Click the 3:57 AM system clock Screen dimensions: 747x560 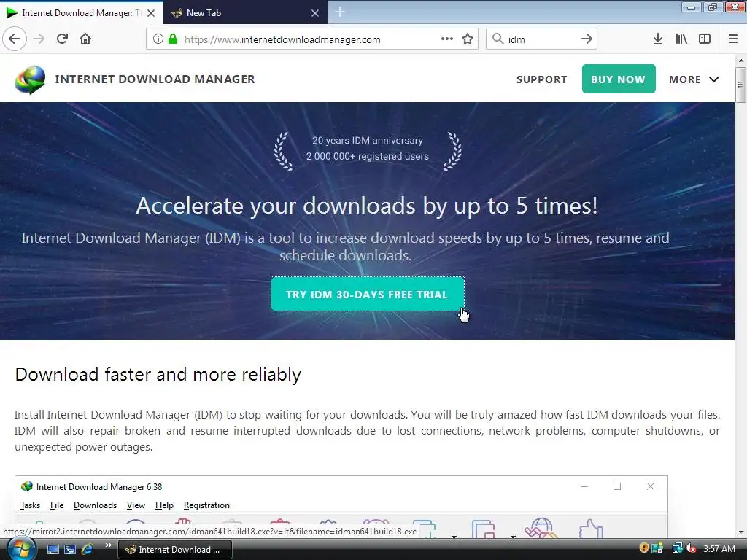tap(719, 549)
